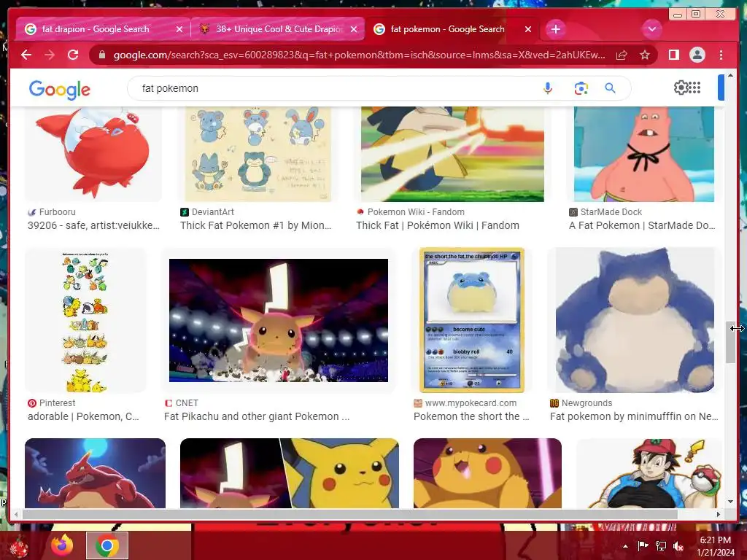Screen dimensions: 747x560
Task: Open the fat trainer with Pokeball image
Action: click(650, 472)
